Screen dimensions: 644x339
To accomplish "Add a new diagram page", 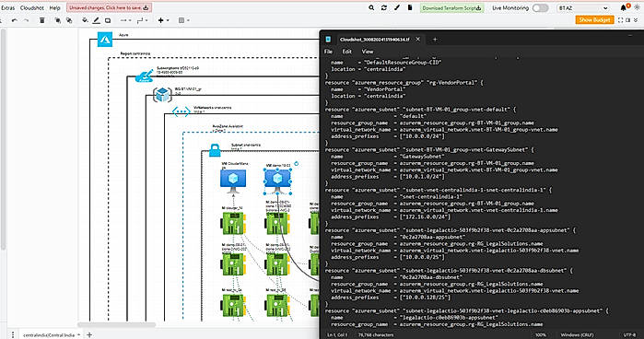I will 89,335.
